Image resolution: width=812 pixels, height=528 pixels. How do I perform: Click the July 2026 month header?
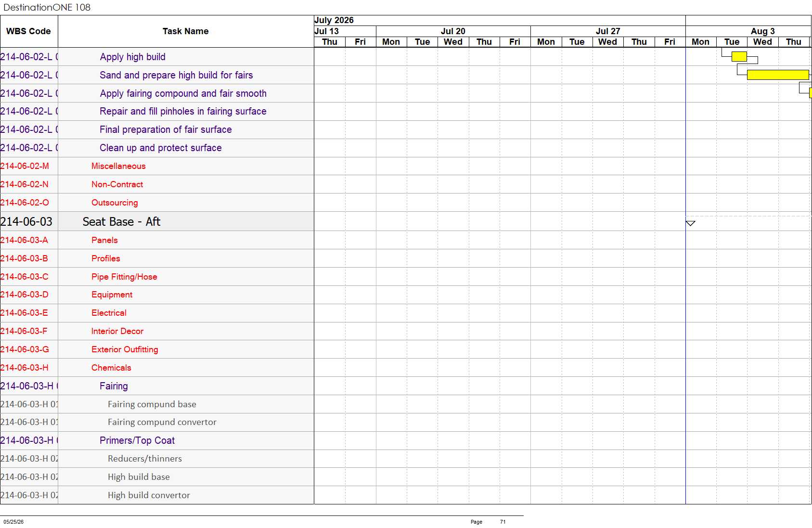coord(334,20)
